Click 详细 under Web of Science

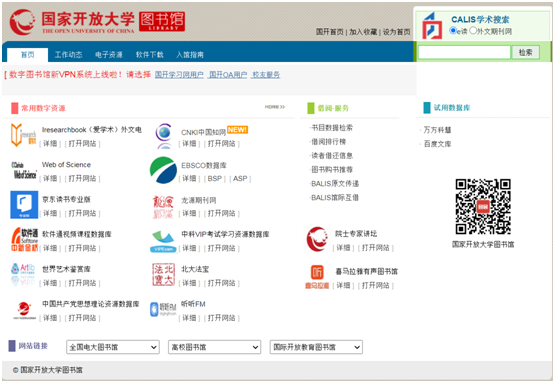coord(50,178)
